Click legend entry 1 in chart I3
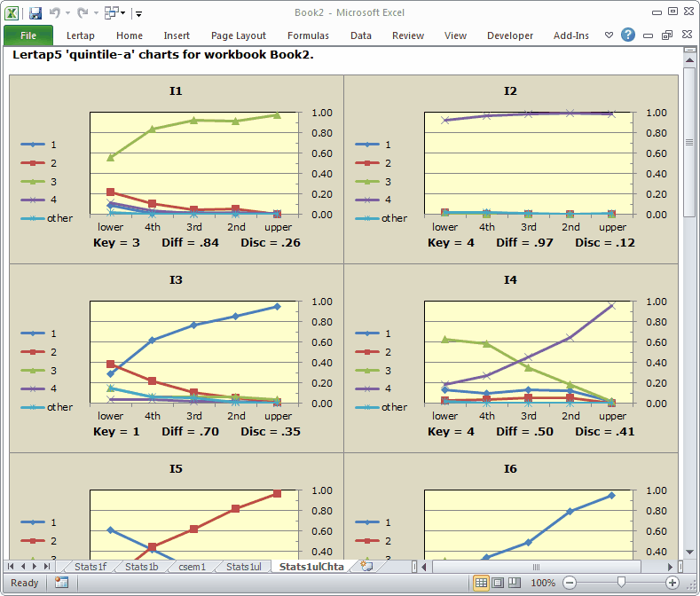700x596 pixels. (x=39, y=333)
